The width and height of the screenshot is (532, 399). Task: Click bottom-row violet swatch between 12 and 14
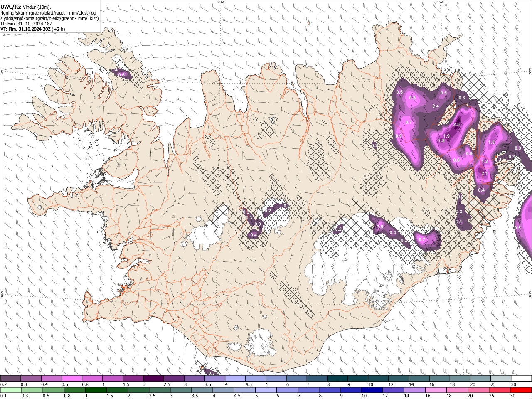pos(394,390)
